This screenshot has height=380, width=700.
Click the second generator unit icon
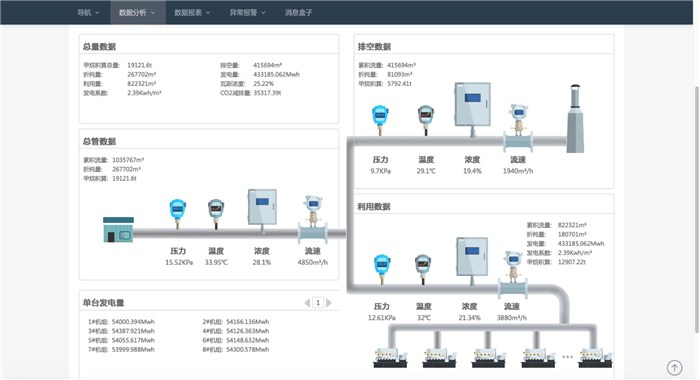pos(440,357)
